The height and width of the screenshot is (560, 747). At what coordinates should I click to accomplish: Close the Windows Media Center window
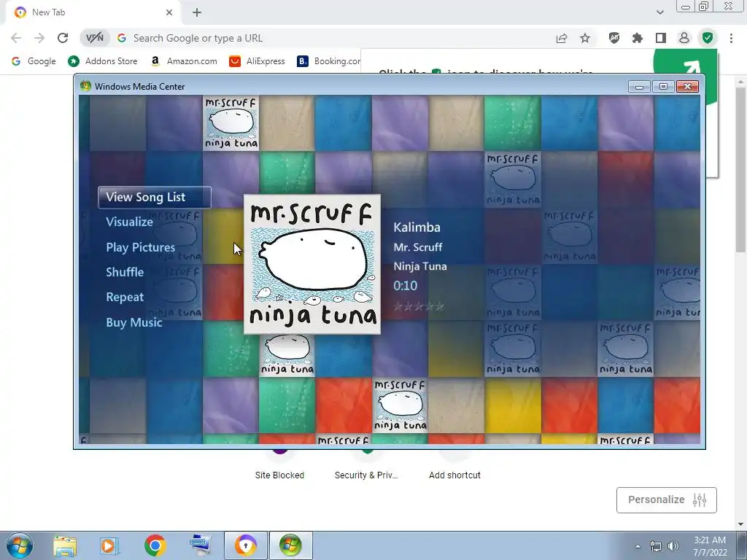pyautogui.click(x=687, y=86)
